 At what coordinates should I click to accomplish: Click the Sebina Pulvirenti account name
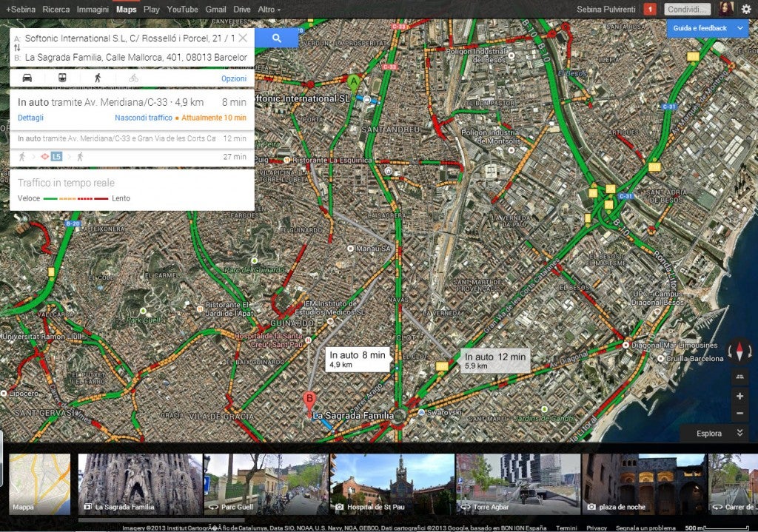coord(606,9)
